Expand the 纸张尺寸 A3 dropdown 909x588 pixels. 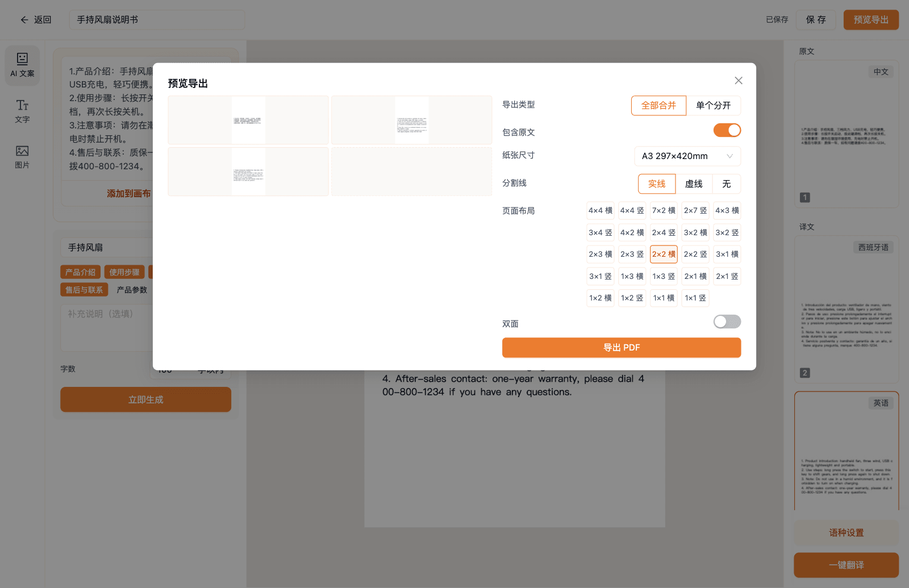687,156
